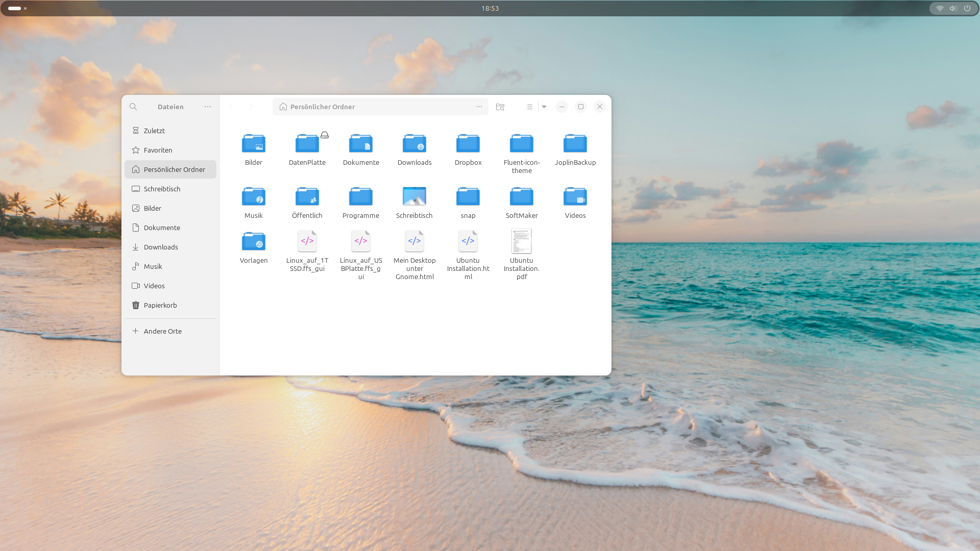This screenshot has width=980, height=551.
Task: Select file Linux_auf_1TSSD.ffs_gui
Action: pyautogui.click(x=307, y=241)
